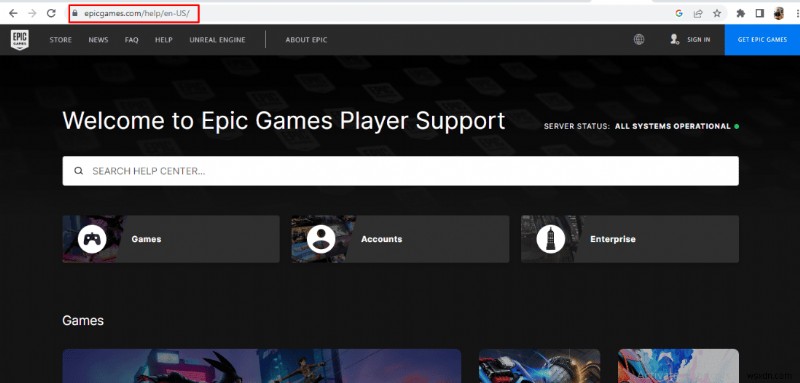Open the Enterprise category card
800x383 pixels.
(x=630, y=239)
